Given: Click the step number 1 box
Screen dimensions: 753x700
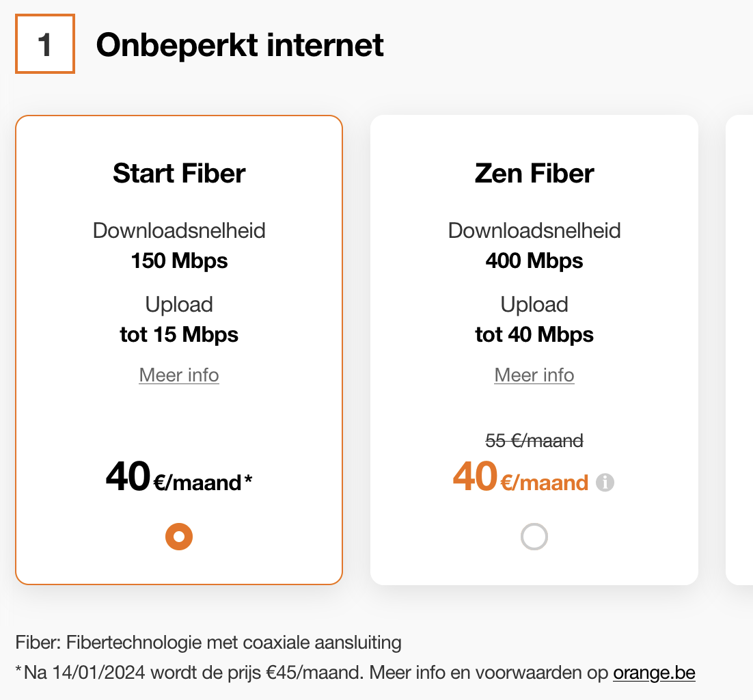Looking at the screenshot, I should [x=45, y=45].
